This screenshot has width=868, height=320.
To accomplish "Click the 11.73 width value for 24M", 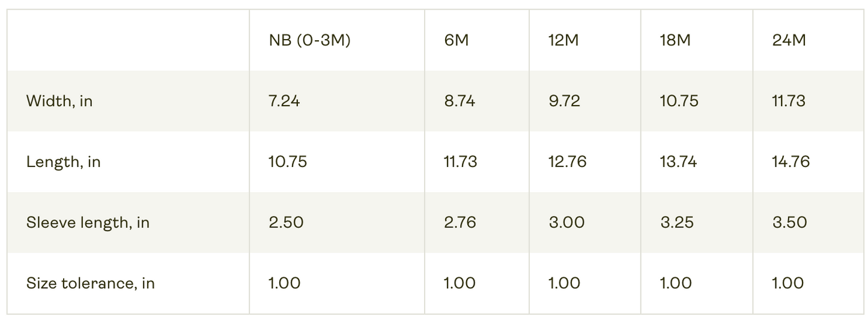I will tap(789, 101).
